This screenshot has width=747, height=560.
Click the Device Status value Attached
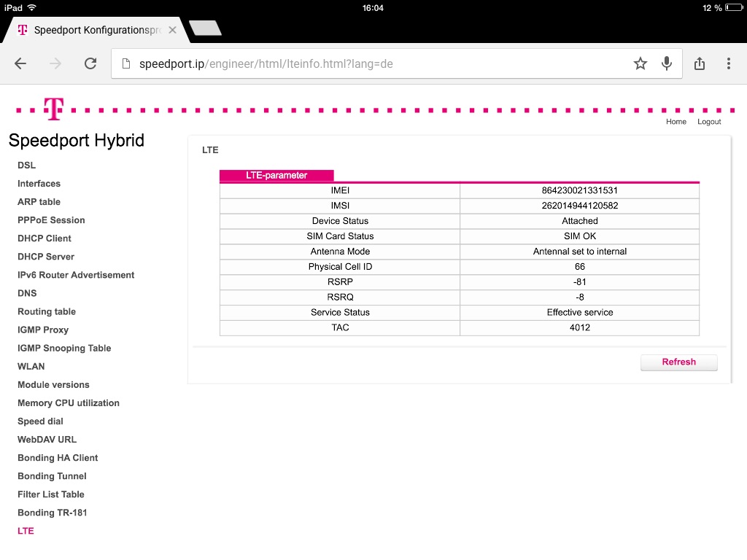(580, 221)
